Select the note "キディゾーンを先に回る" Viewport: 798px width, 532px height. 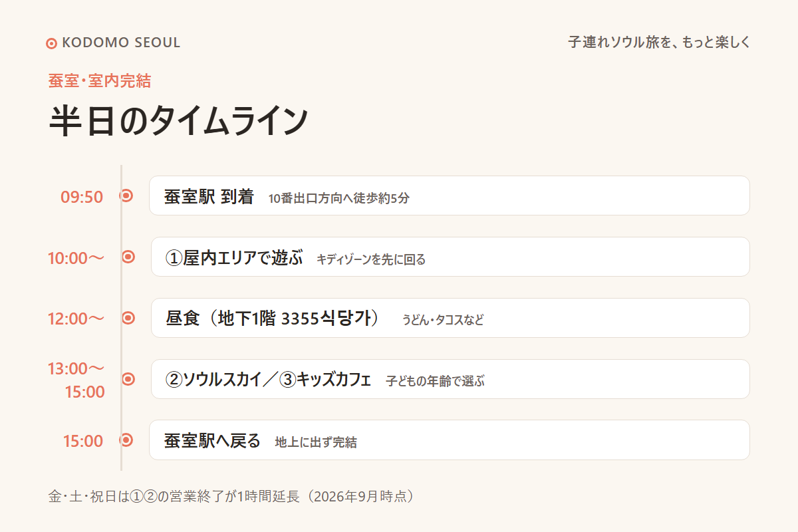[371, 259]
